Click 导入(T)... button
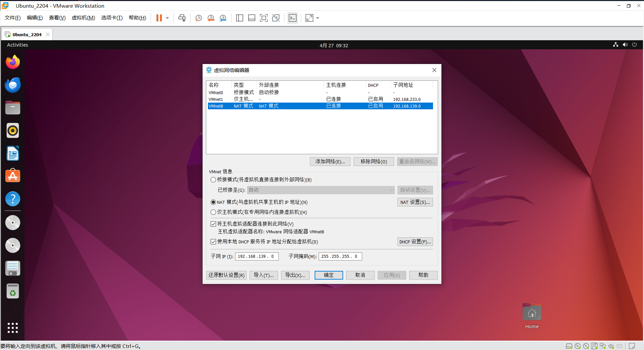This screenshot has height=350, width=644. click(264, 275)
